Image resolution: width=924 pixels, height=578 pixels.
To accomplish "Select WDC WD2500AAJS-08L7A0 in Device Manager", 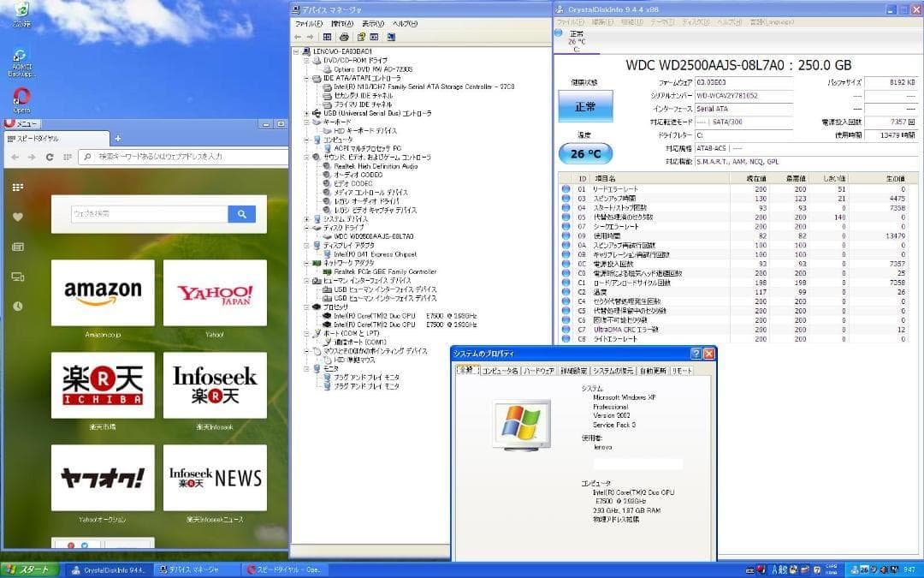I will 374,236.
